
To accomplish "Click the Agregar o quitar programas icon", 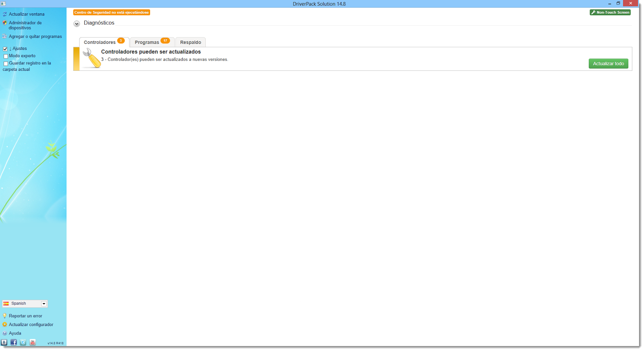I will [x=5, y=36].
